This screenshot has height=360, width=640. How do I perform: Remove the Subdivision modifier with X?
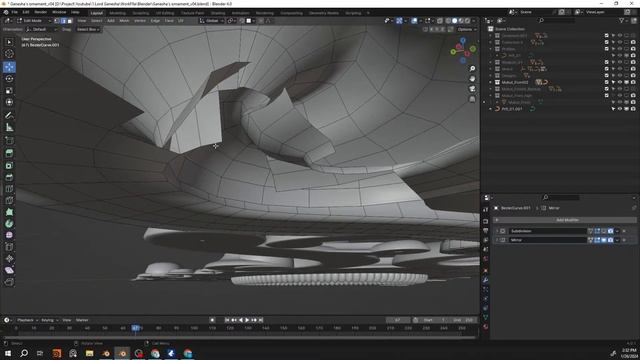624,231
